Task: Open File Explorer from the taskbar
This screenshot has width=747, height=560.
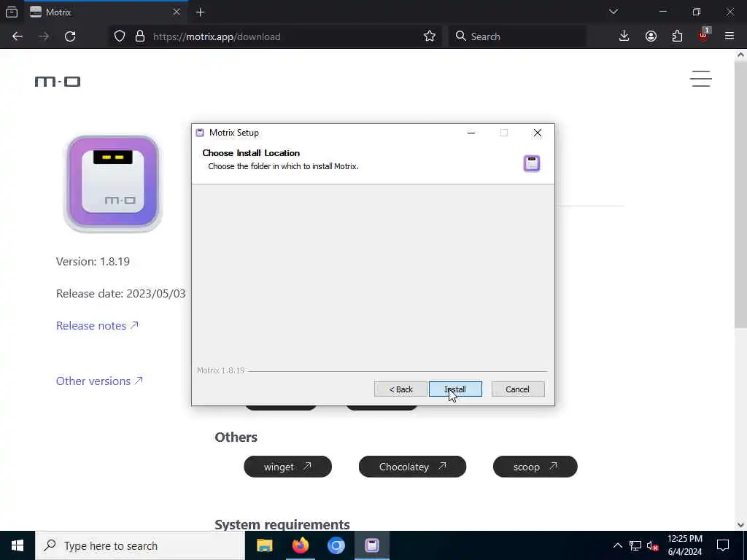Action: coord(264,545)
